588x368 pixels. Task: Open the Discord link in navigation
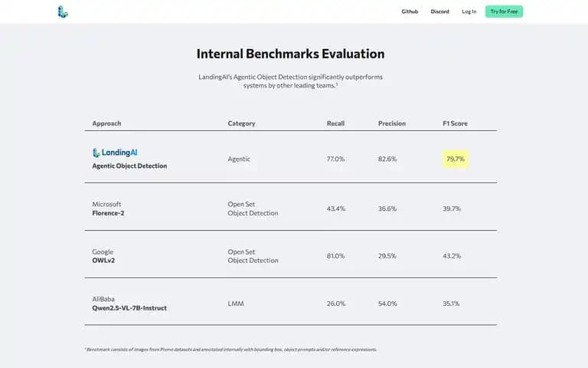click(439, 11)
